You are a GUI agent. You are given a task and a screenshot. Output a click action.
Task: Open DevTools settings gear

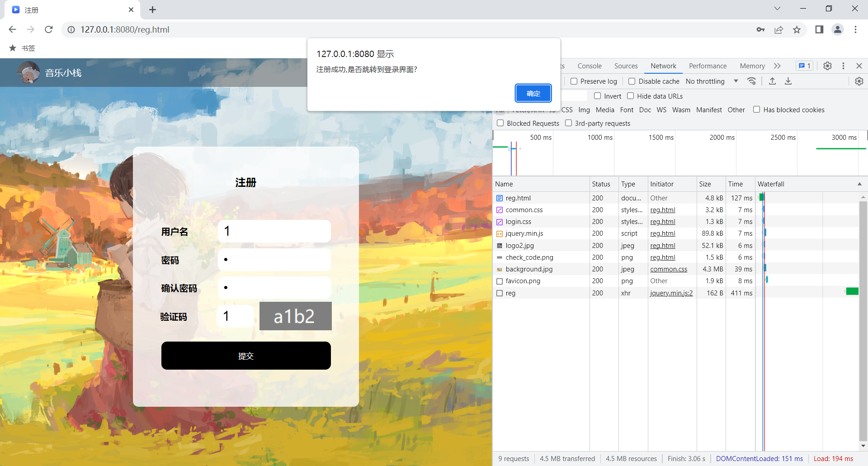[827, 66]
